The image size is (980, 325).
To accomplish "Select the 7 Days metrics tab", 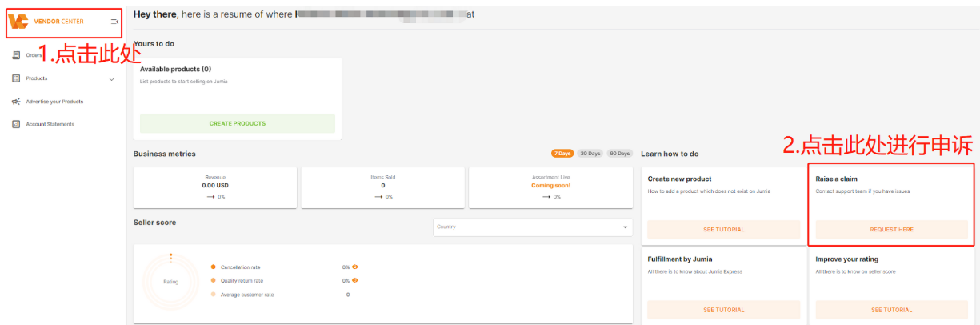I will [x=562, y=154].
